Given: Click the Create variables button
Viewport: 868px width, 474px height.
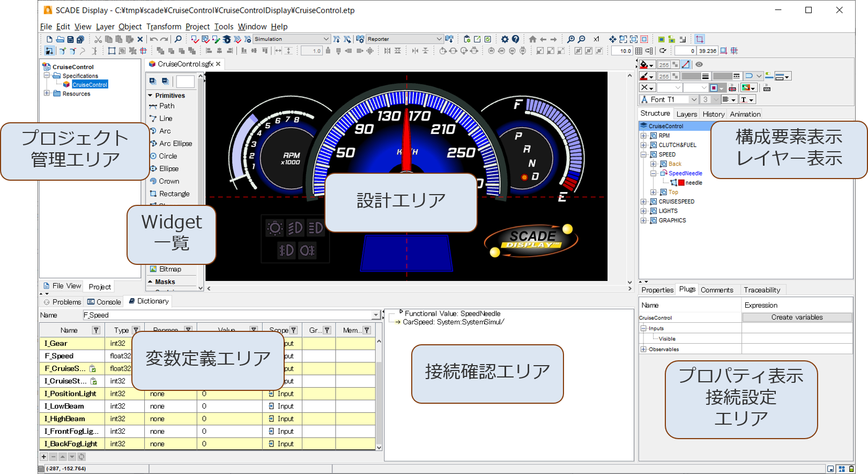Looking at the screenshot, I should point(797,317).
